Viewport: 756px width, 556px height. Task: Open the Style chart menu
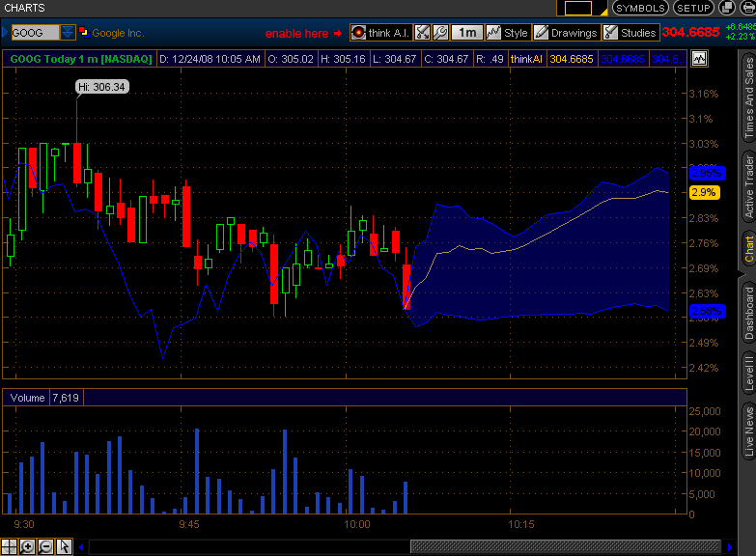point(507,33)
